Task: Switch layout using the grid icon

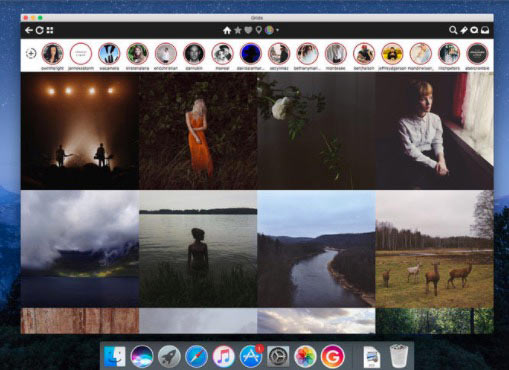Action: (50, 30)
